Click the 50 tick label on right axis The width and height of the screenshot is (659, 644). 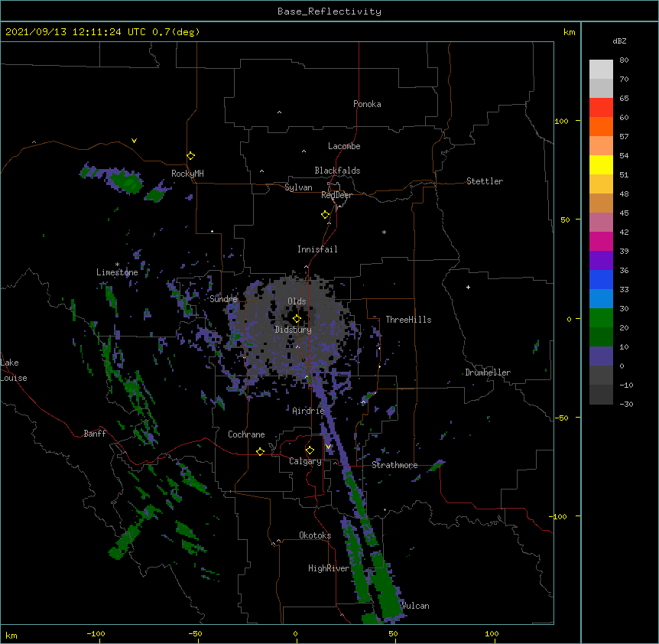click(565, 220)
